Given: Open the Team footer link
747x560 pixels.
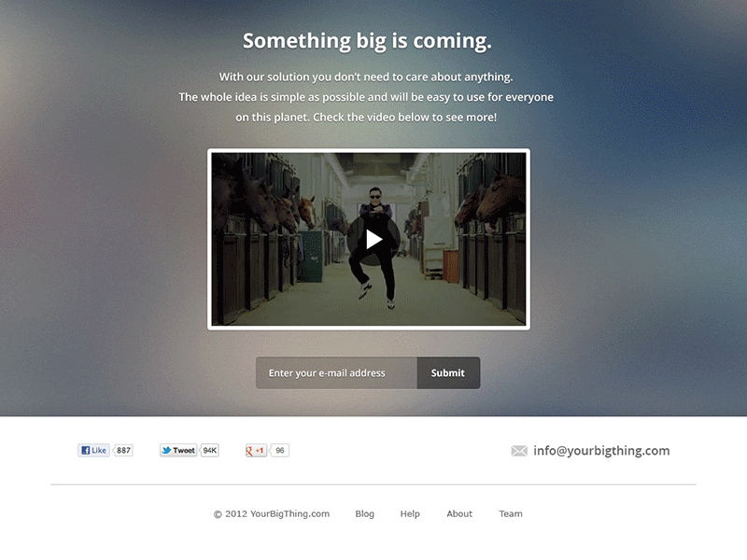Looking at the screenshot, I should [511, 514].
